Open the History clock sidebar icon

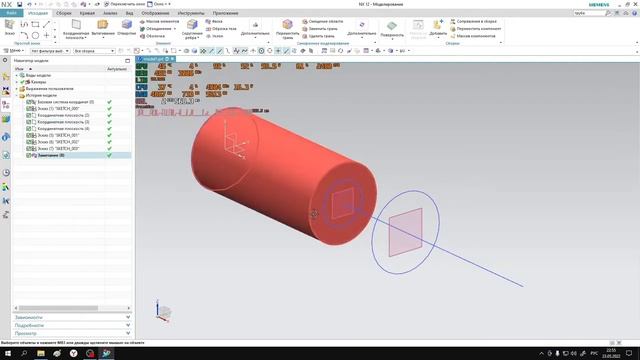pyautogui.click(x=6, y=173)
